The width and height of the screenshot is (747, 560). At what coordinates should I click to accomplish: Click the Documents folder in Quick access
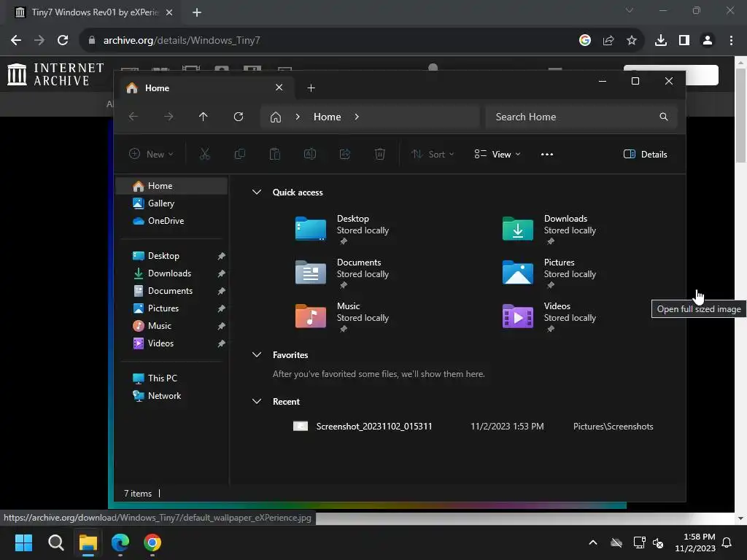tap(341, 273)
